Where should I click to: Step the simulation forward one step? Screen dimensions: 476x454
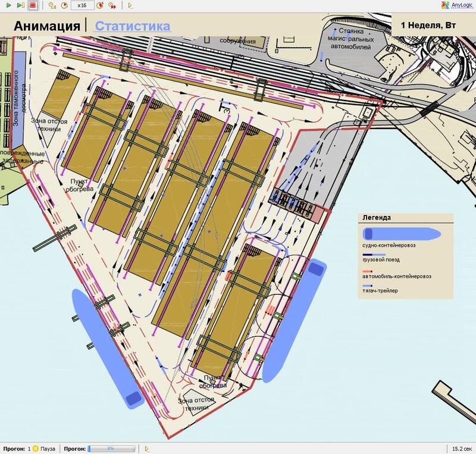point(22,5)
